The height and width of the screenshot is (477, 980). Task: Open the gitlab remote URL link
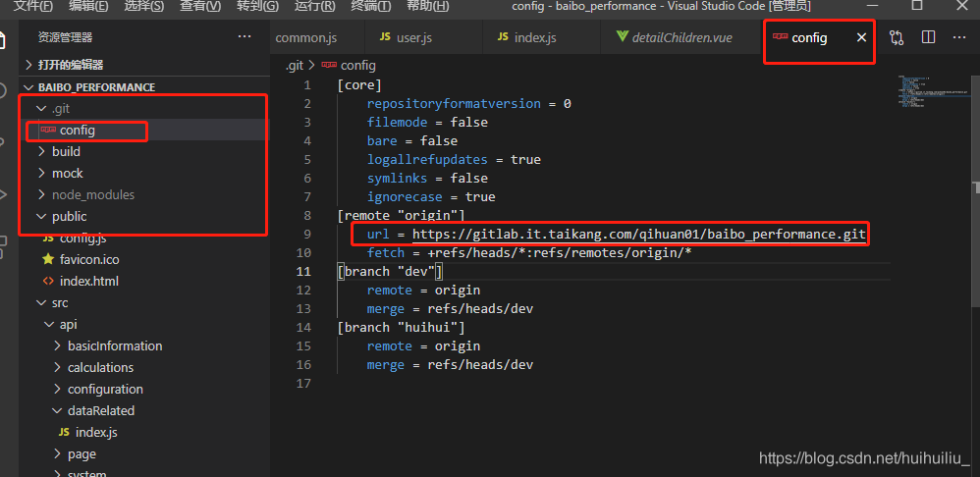click(x=638, y=235)
